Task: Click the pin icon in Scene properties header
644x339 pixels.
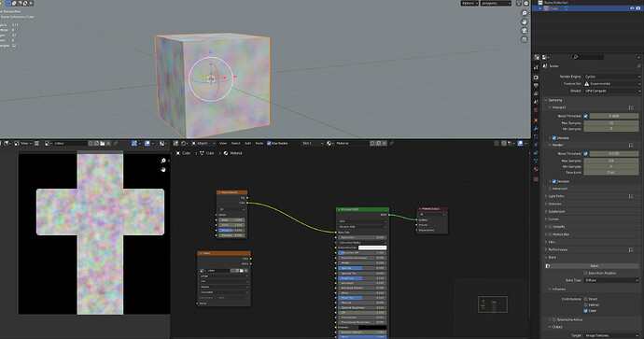Action: (x=638, y=65)
